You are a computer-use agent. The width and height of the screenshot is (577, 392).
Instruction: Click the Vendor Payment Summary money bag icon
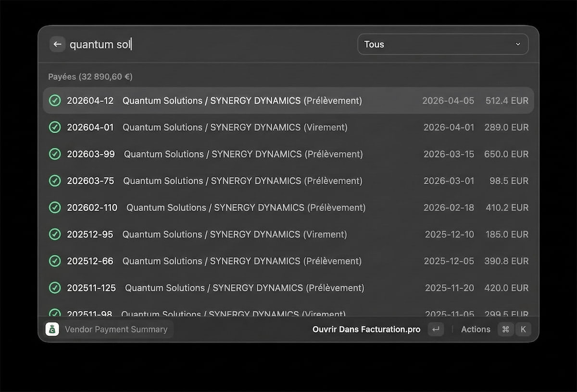(x=52, y=329)
